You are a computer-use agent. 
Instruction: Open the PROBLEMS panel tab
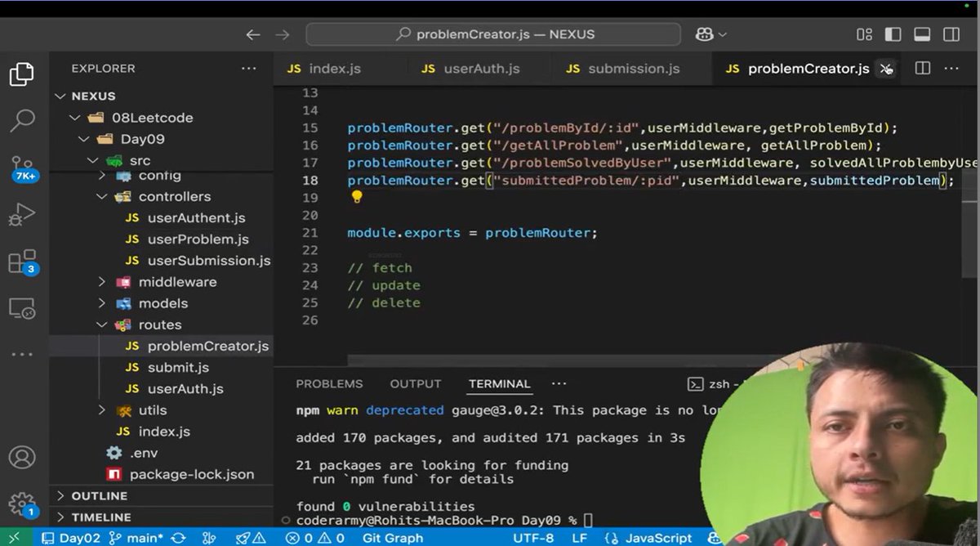329,383
